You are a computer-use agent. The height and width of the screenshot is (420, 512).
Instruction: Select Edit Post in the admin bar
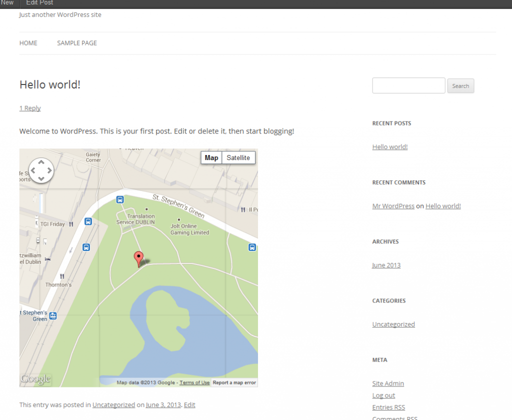39,3
